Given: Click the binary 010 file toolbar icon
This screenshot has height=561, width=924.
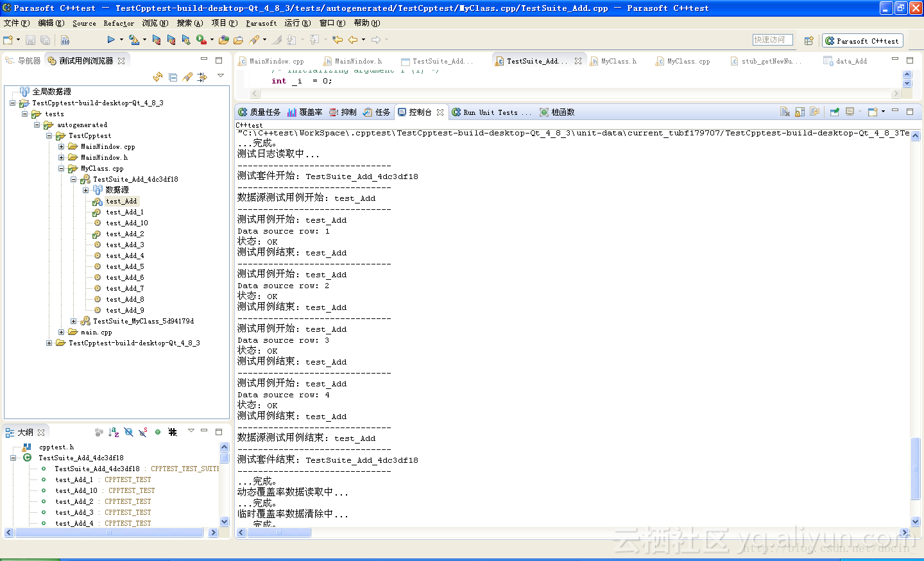Looking at the screenshot, I should (65, 40).
